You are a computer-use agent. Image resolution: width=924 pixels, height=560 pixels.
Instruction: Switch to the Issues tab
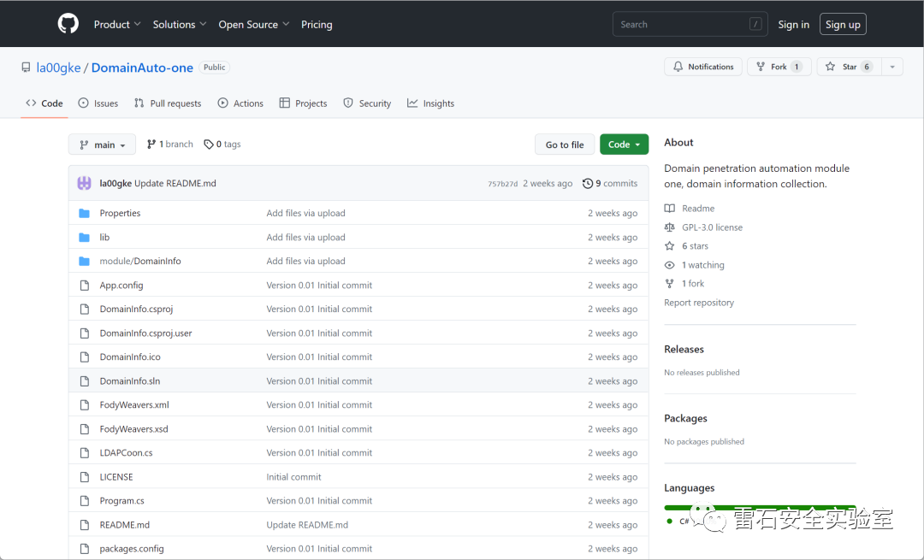coord(98,103)
